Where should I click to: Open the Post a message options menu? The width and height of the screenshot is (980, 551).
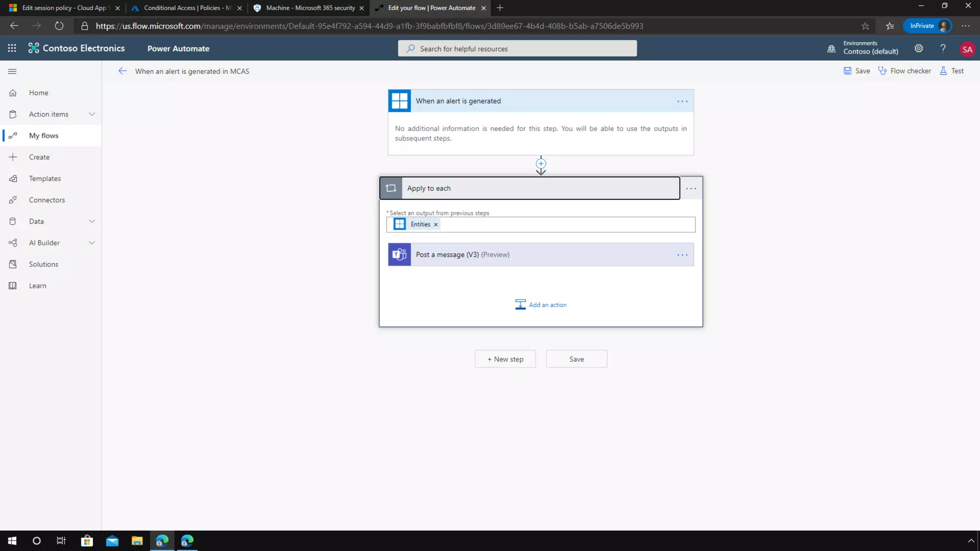(682, 255)
